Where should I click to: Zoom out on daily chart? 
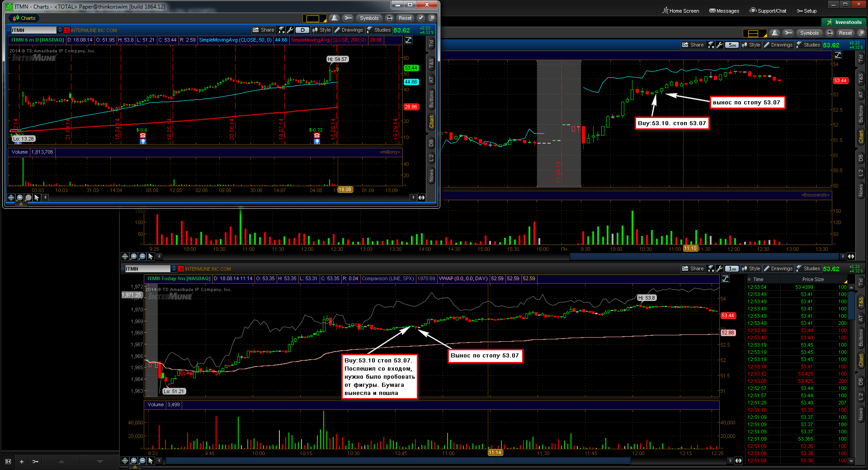pos(28,197)
